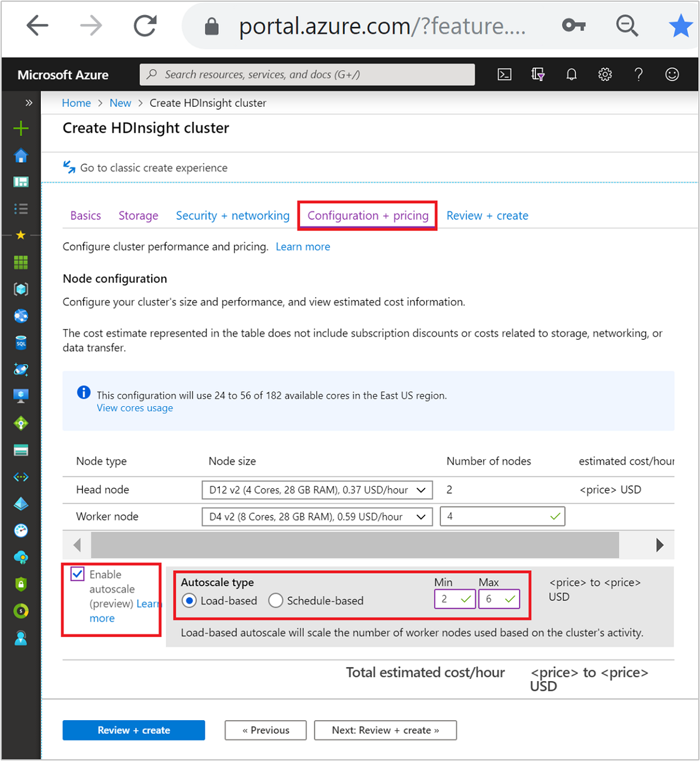
Task: Expand the left sidebar menu chevrons
Action: pos(29,103)
